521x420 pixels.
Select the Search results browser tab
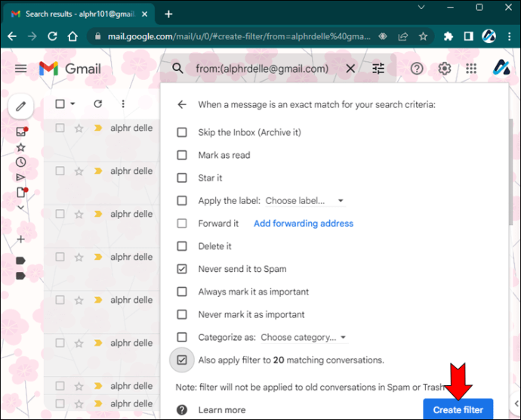coord(79,14)
